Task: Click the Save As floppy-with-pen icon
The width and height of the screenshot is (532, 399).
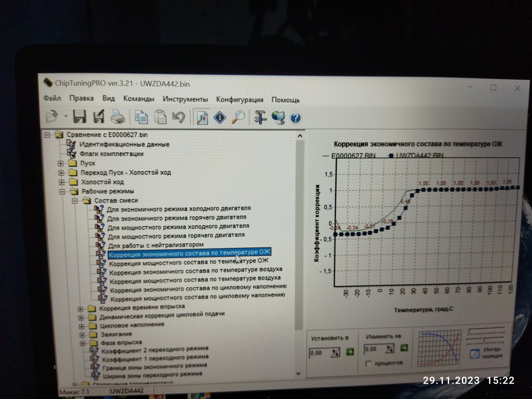Action: pyautogui.click(x=98, y=117)
